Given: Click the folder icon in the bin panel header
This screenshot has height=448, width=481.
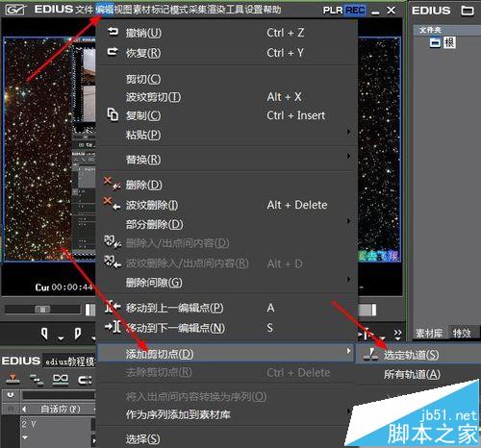Looking at the screenshot, I should 468,11.
